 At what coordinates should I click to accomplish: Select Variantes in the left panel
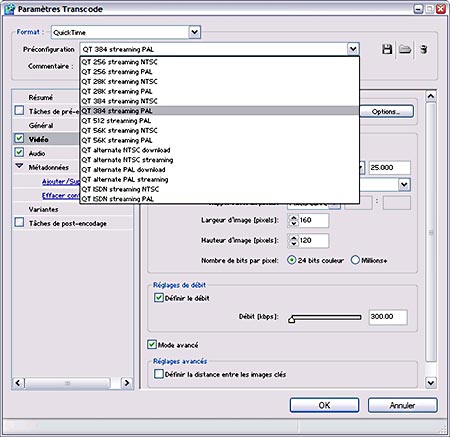click(x=43, y=209)
